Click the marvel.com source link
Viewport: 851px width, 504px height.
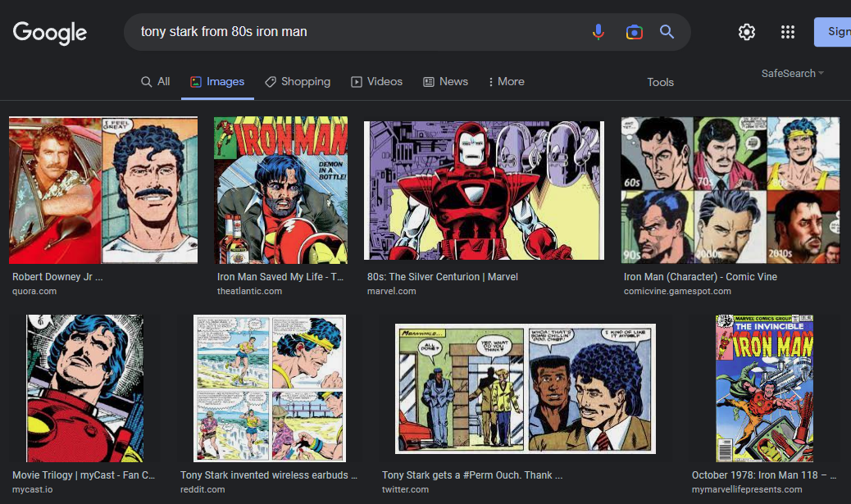(x=391, y=291)
